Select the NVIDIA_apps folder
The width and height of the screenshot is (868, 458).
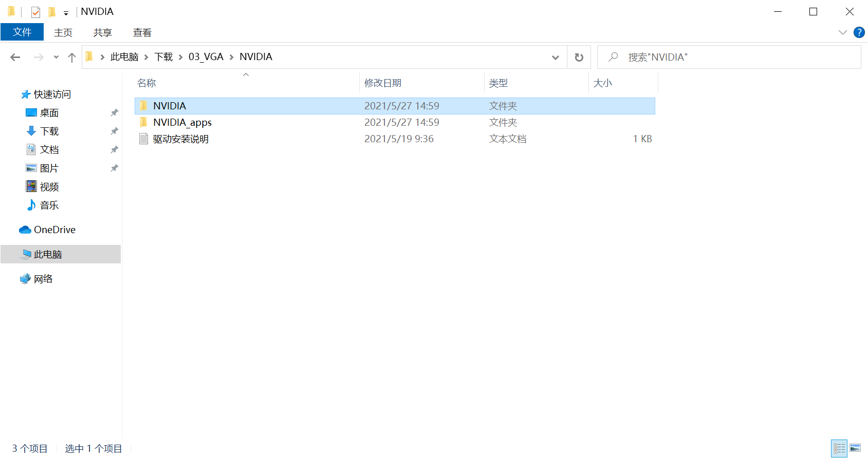(x=182, y=122)
